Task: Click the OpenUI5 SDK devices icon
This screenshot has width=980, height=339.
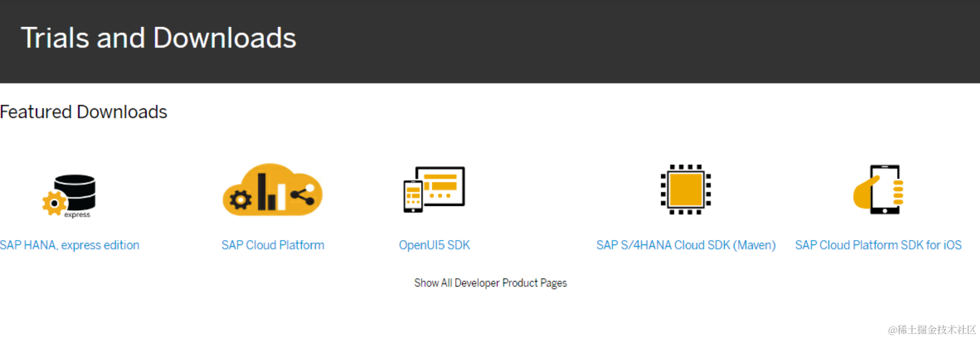Action: point(434,189)
